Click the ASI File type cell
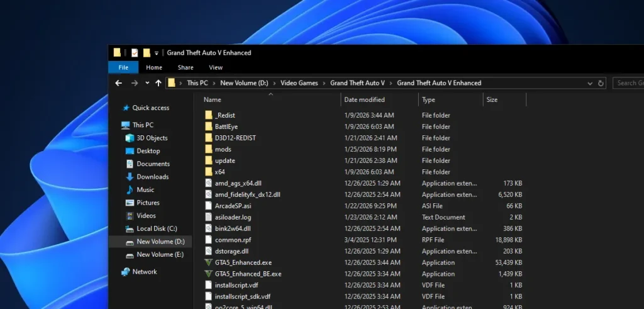This screenshot has width=644, height=309. [432, 206]
